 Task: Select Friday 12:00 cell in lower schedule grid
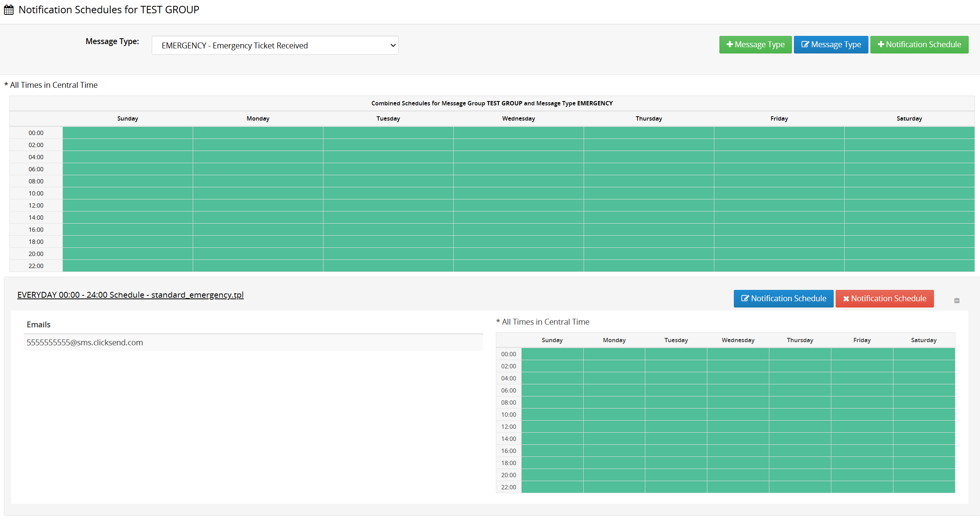pos(862,426)
